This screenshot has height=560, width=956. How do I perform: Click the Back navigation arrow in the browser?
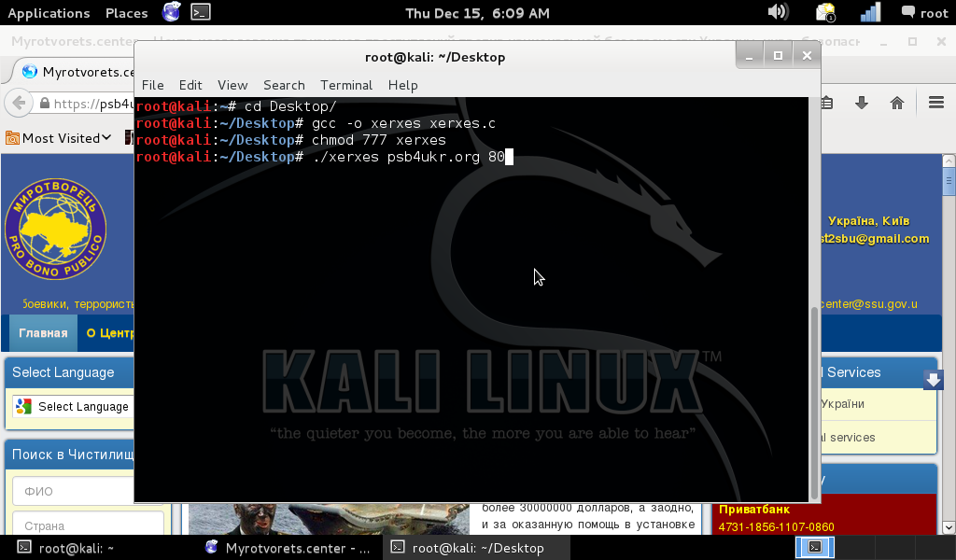click(17, 104)
